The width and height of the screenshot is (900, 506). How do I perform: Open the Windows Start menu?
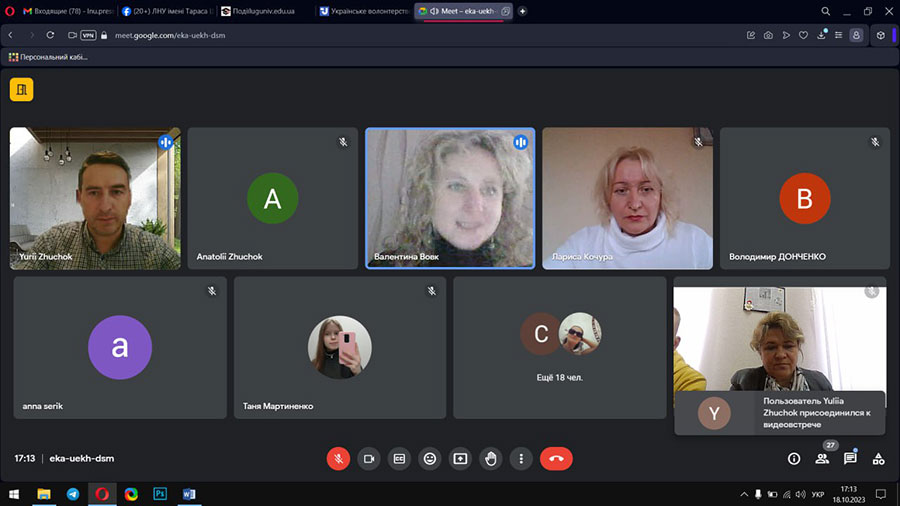pos(14,494)
